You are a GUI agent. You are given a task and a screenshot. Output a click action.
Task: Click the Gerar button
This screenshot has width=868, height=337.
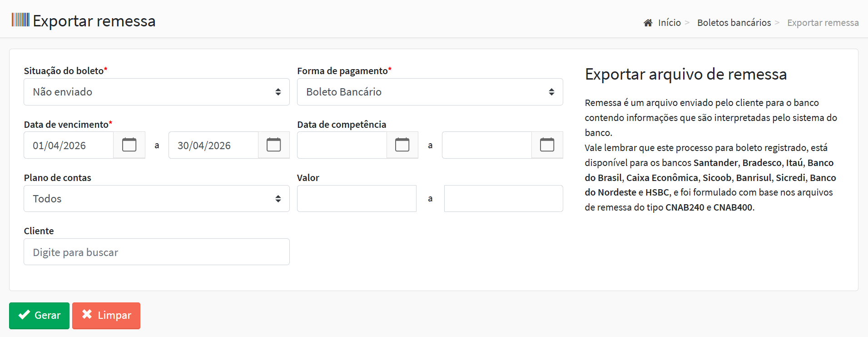pos(39,316)
